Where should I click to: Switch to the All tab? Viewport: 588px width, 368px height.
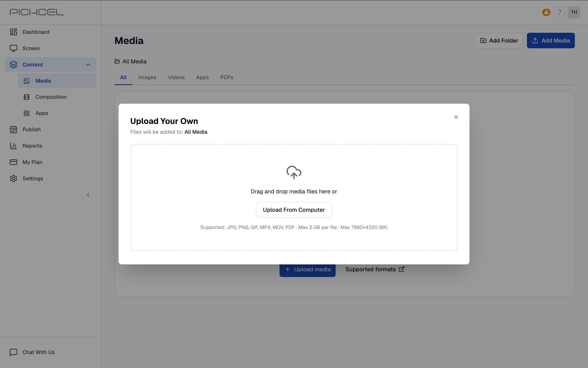[x=123, y=77]
